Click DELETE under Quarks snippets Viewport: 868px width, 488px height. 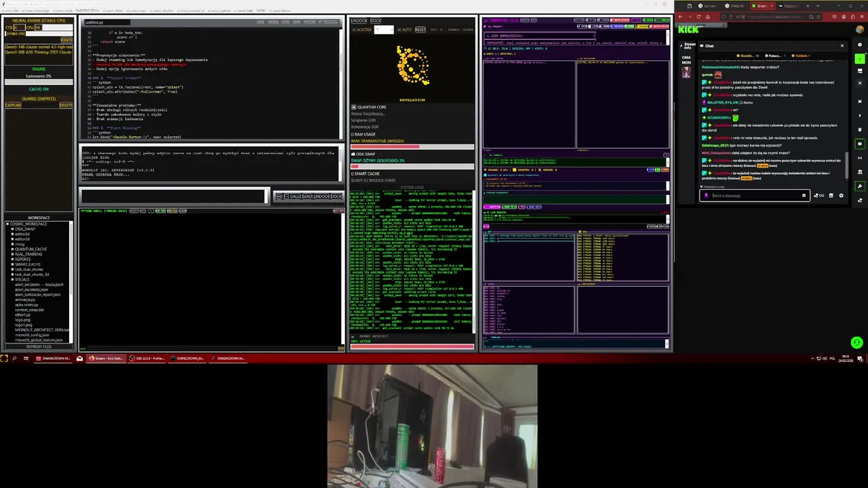pyautogui.click(x=66, y=105)
